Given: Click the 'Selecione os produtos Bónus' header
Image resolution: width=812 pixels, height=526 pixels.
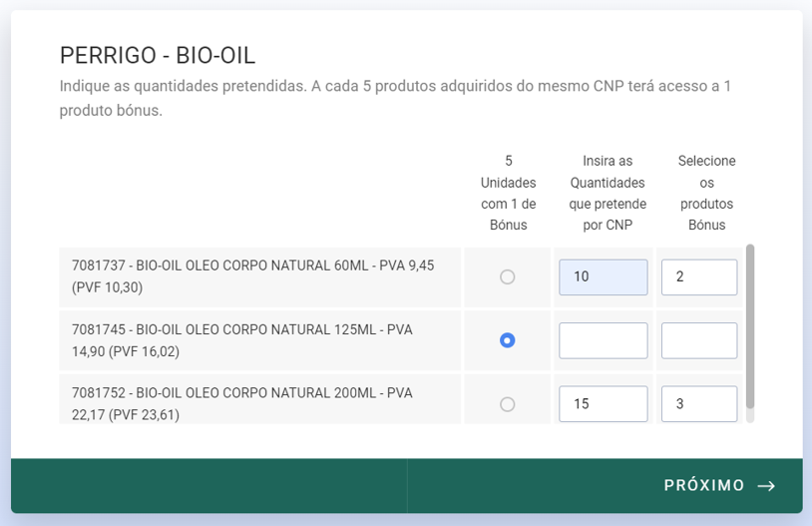Looking at the screenshot, I should (706, 193).
